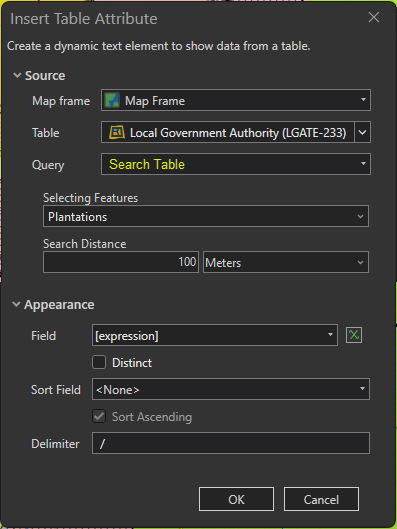Click the Cancel button
The width and height of the screenshot is (397, 529).
(x=321, y=499)
